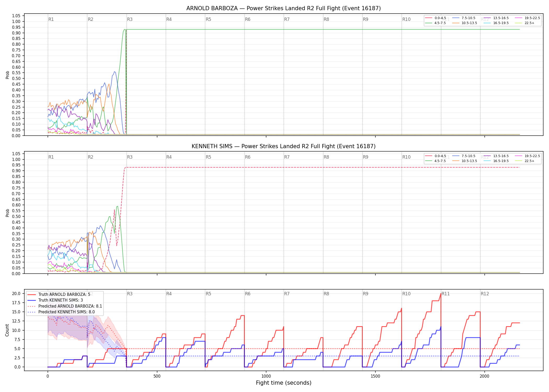Click the Fight time (seconds) axis label
Viewport: 549px width, 392px height.
point(284,383)
